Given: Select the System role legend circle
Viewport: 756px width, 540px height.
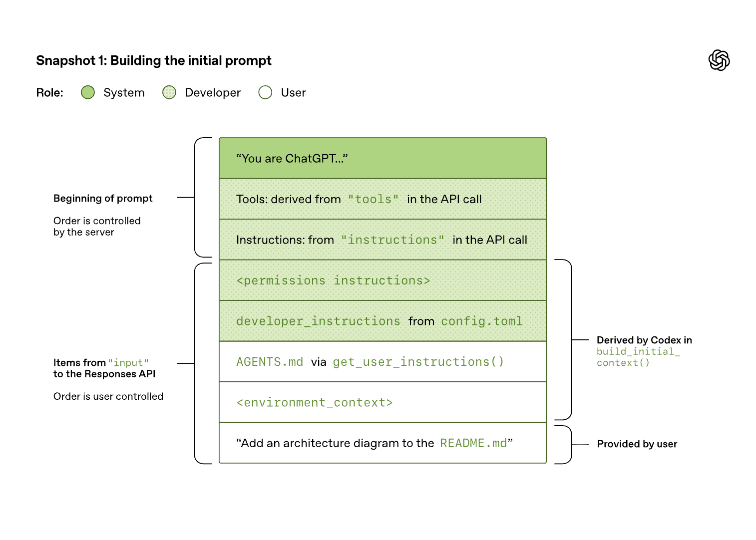Looking at the screenshot, I should click(88, 92).
